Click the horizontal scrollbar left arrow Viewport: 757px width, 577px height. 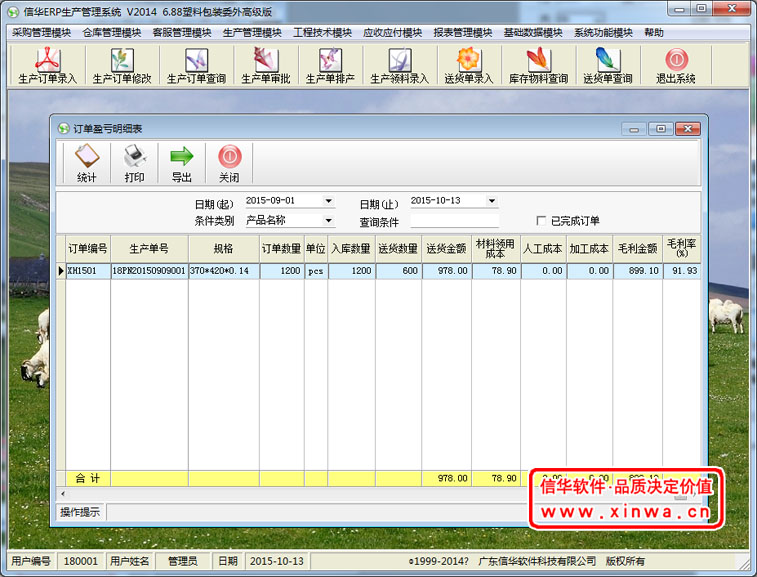tap(63, 493)
